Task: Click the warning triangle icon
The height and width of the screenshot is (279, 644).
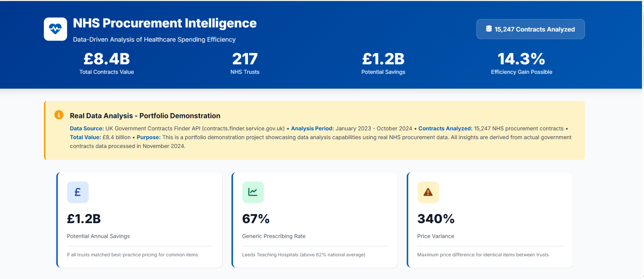Action: 428,192
